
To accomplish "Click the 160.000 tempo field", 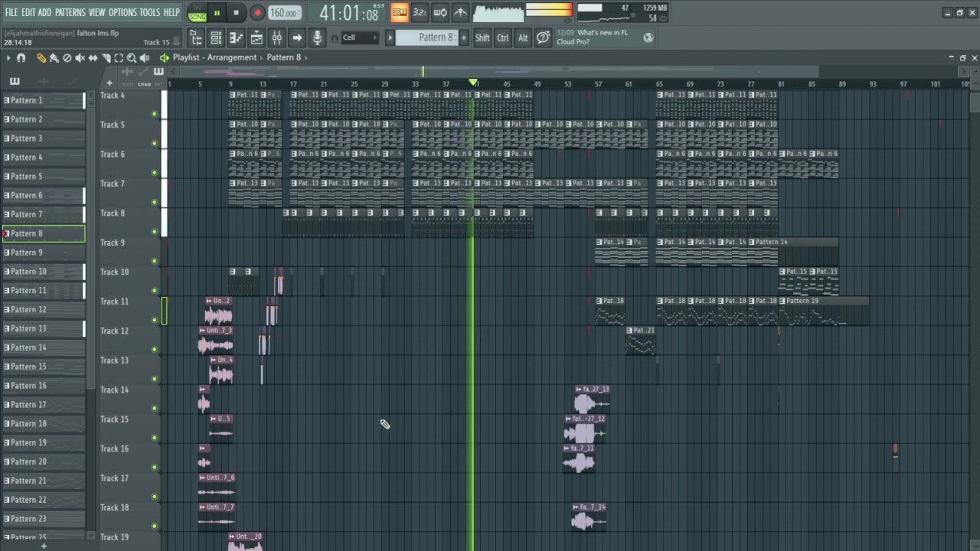I will [283, 13].
